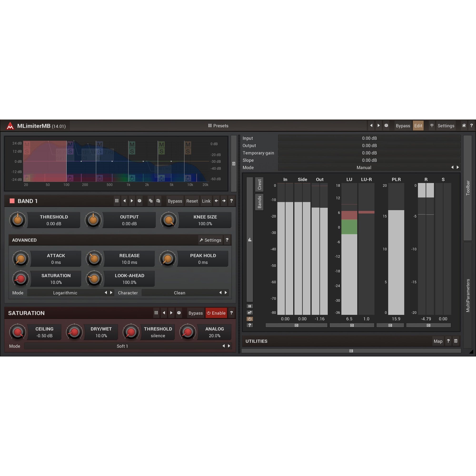Click the home icon in the title bar
The height and width of the screenshot is (476, 476).
coord(464,126)
